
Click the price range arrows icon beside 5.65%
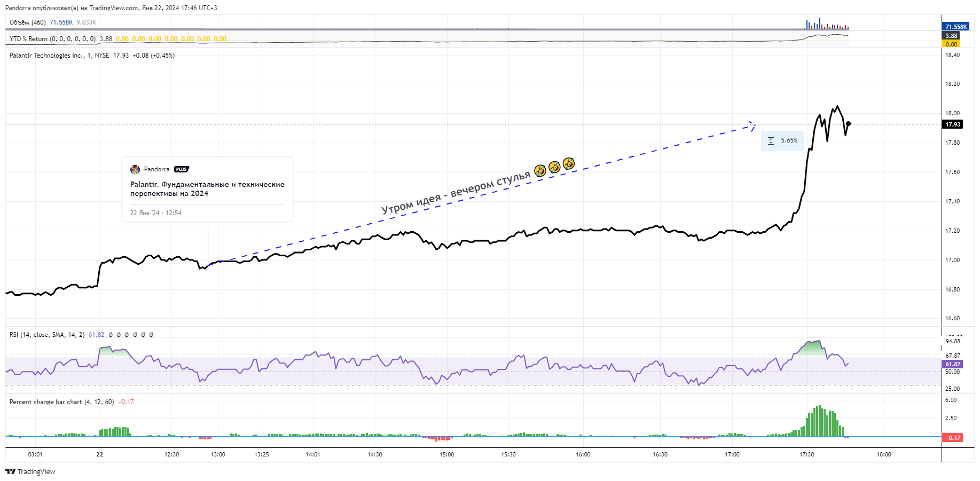tap(771, 140)
